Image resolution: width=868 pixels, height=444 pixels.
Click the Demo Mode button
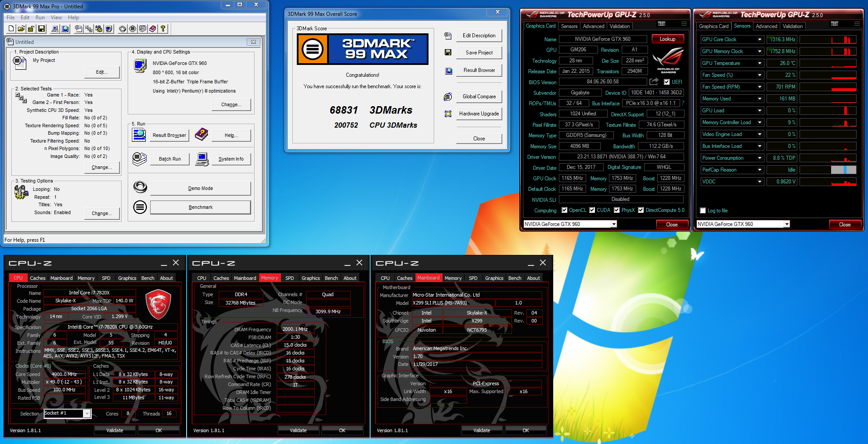click(x=201, y=188)
